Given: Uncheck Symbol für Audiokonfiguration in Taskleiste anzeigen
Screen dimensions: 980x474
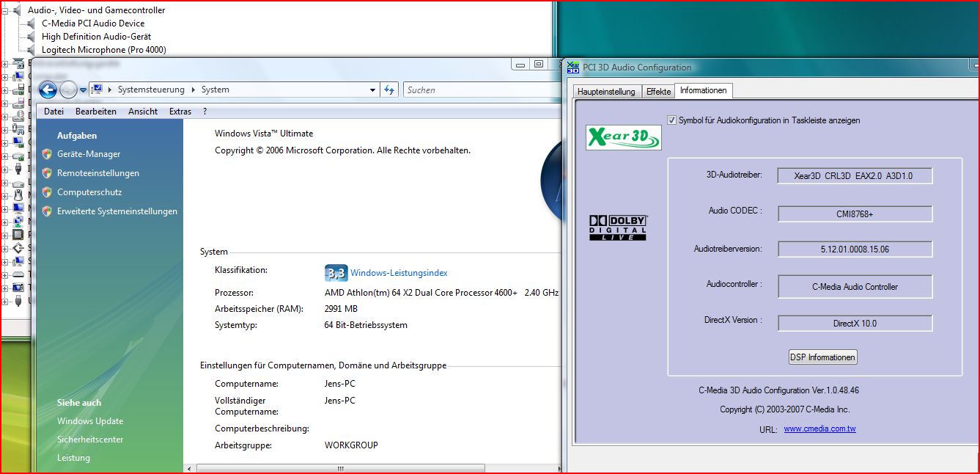Looking at the screenshot, I should (x=672, y=120).
